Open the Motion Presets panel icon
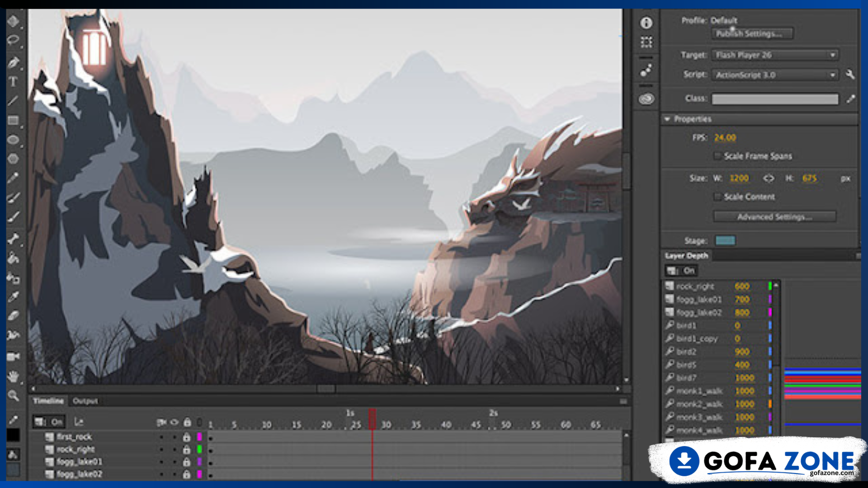Viewport: 868px width, 488px height. (x=646, y=70)
